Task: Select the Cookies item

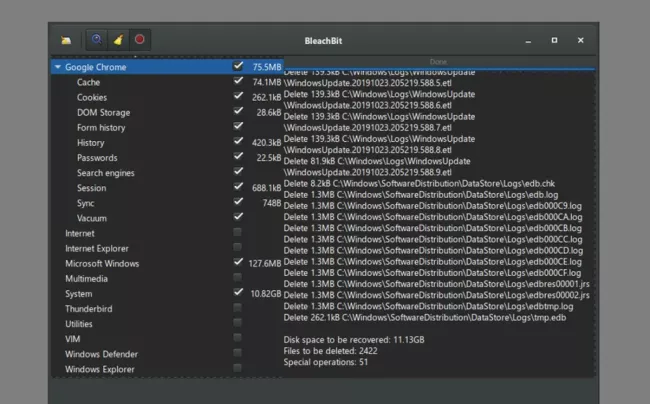Action: point(92,97)
